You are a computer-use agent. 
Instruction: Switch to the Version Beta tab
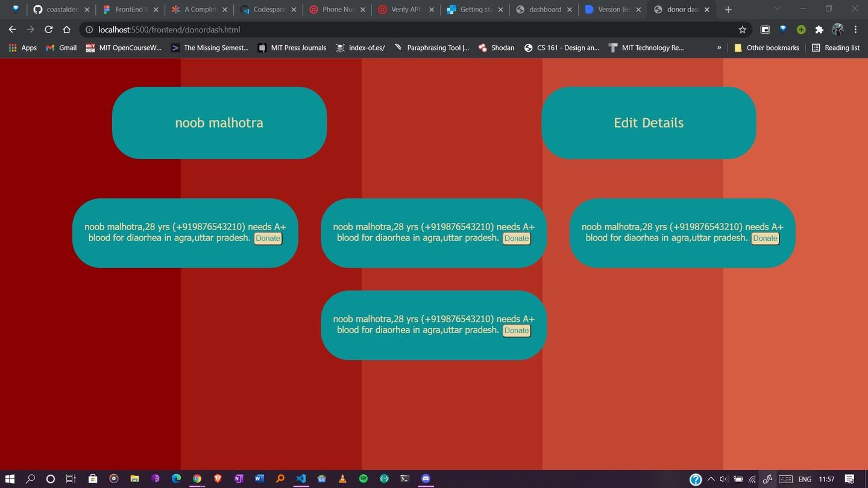(613, 10)
